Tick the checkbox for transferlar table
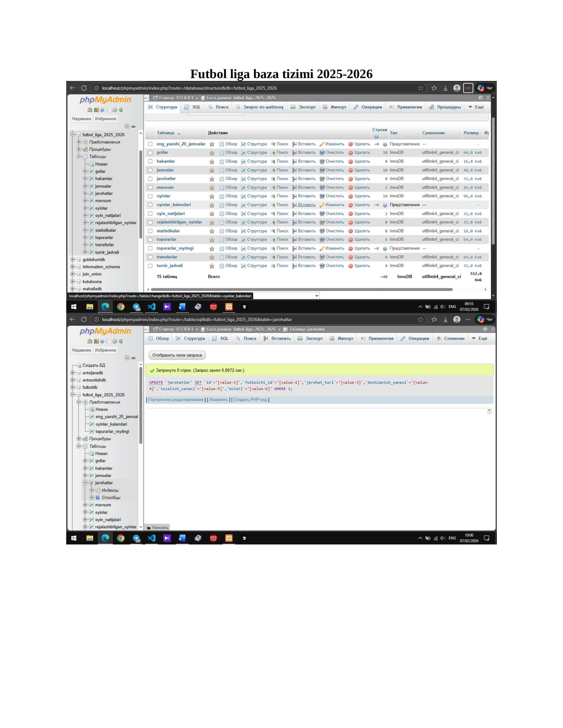The image size is (563, 728). (150, 257)
